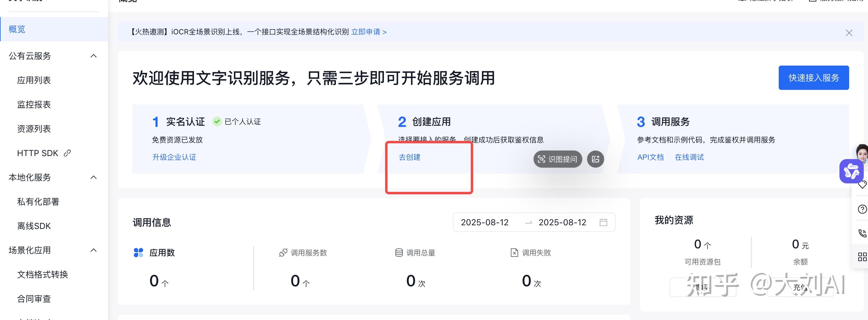Collapse the 场景化应用 section

pos(94,250)
